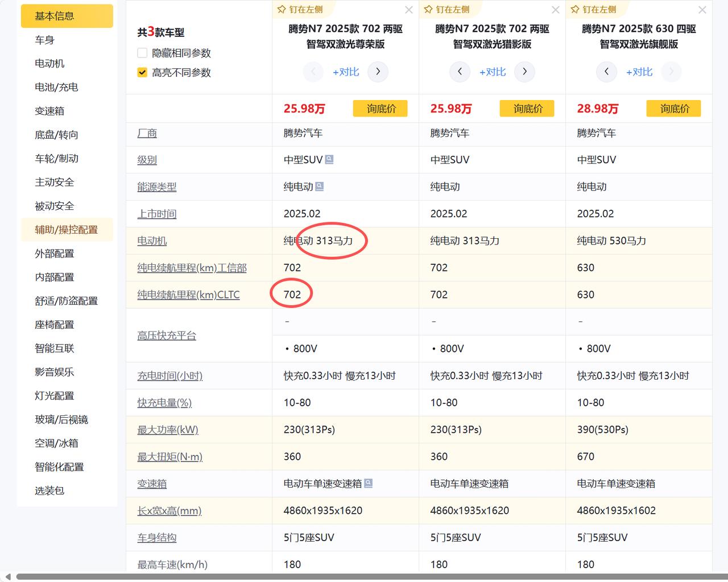
Task: Click the left arrow on the 猎影版 column
Action: point(460,72)
